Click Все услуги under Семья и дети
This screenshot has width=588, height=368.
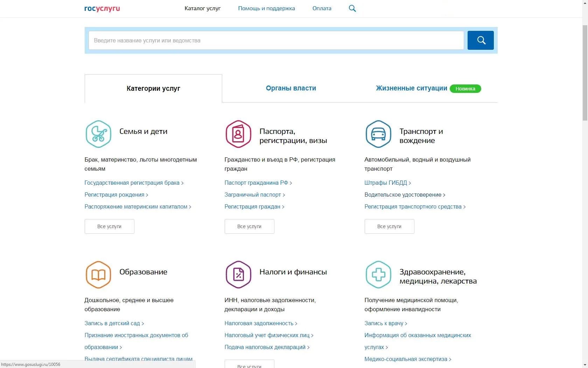pyautogui.click(x=109, y=226)
